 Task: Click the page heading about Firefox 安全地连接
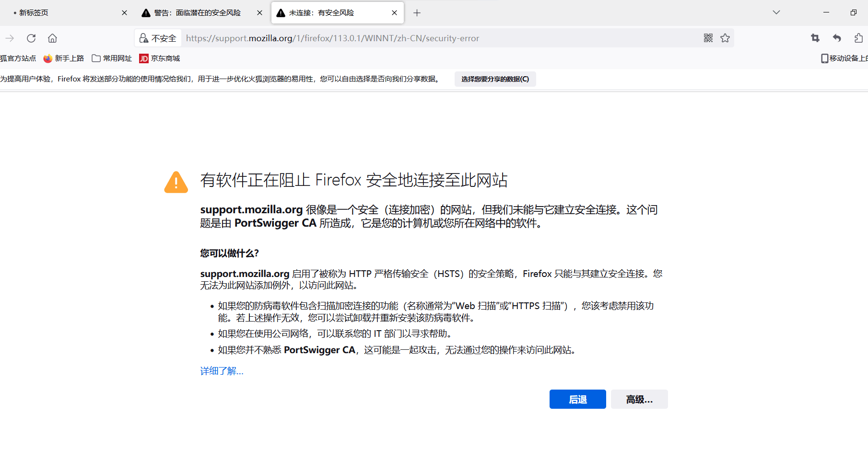(354, 181)
